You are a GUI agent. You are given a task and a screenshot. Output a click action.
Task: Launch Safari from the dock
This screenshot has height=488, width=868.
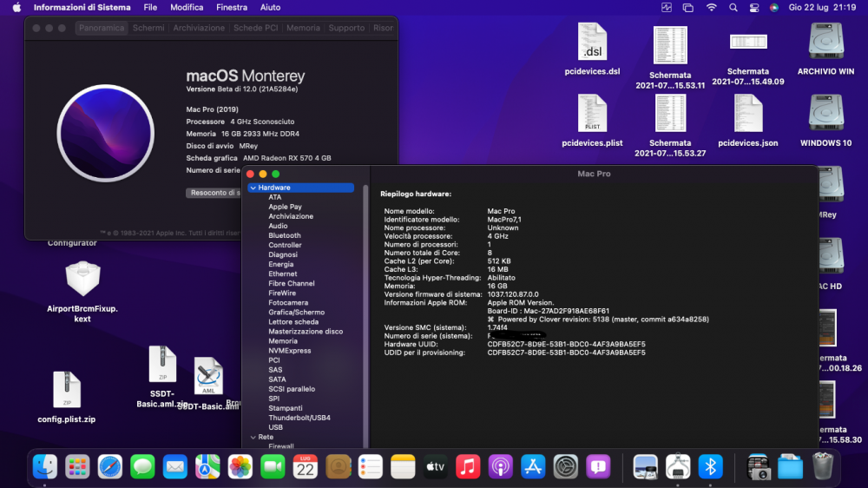110,467
